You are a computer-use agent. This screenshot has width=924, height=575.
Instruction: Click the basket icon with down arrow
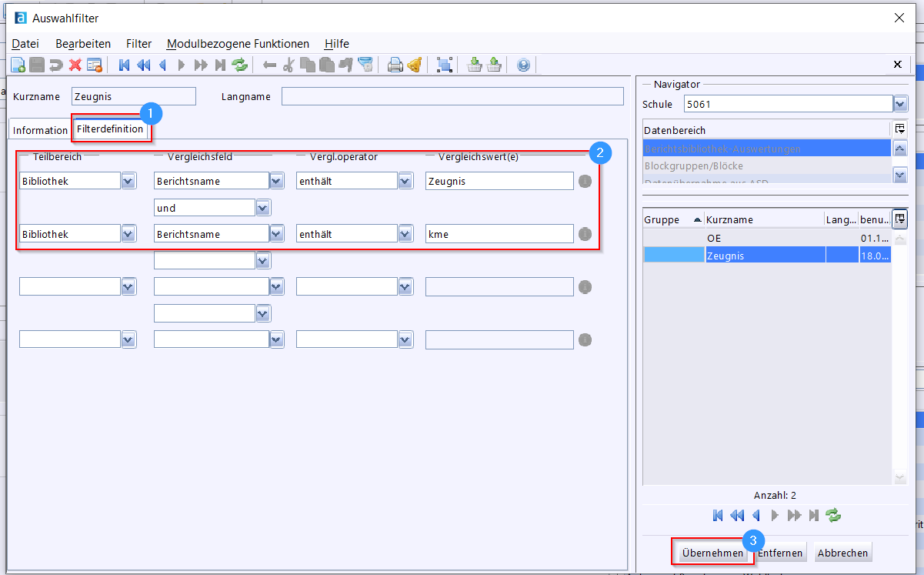475,65
